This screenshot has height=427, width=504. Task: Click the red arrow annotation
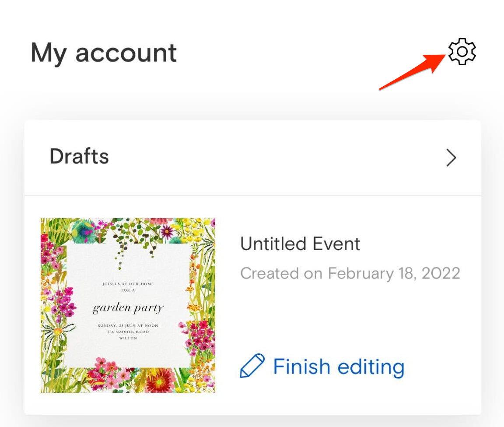click(413, 72)
